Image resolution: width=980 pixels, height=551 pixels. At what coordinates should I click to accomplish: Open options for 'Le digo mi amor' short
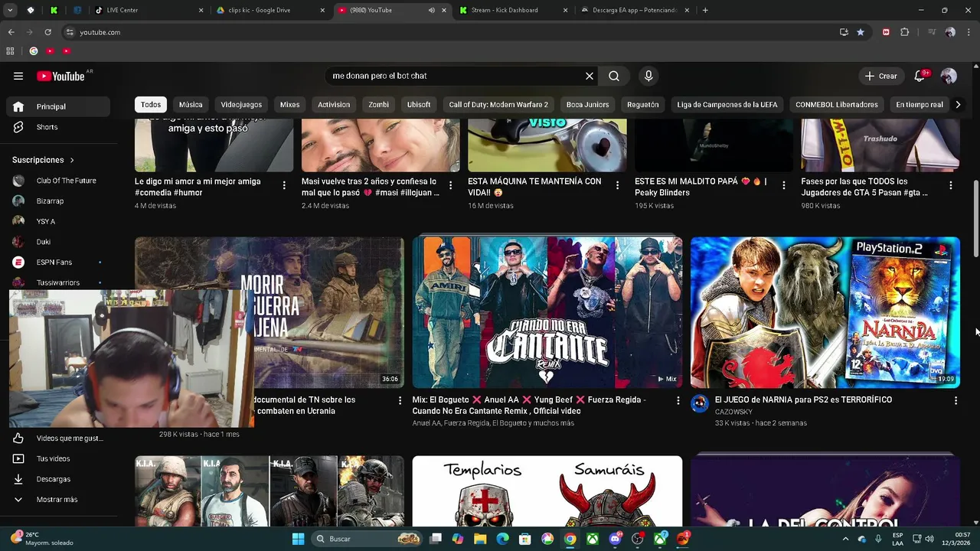pyautogui.click(x=284, y=185)
